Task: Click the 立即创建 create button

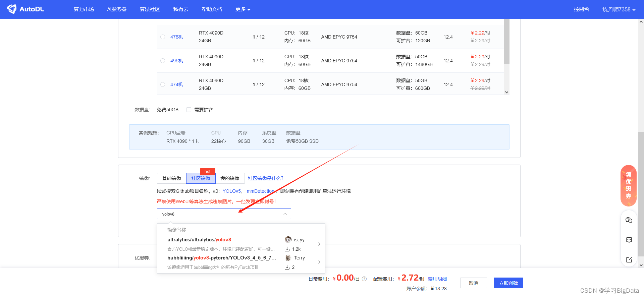Action: click(x=508, y=283)
